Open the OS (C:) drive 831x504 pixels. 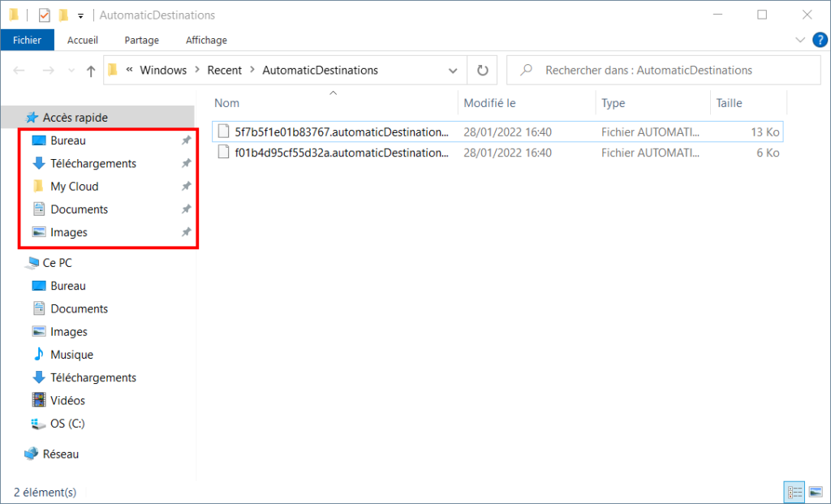point(67,424)
